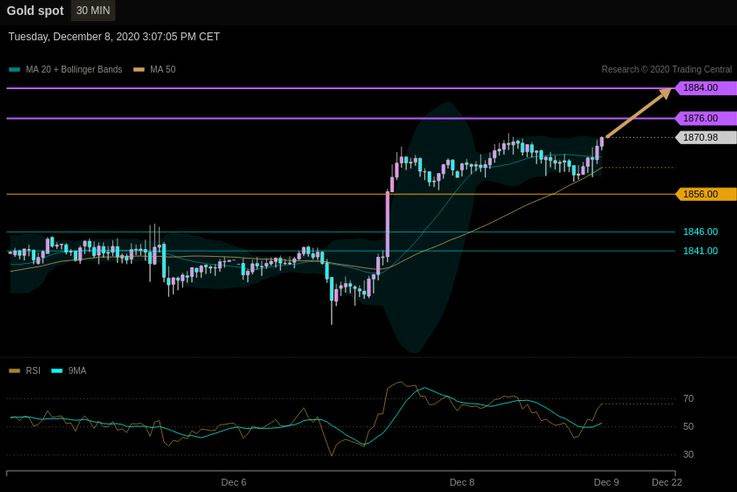Click the RSI legend color swatch

[x=15, y=371]
